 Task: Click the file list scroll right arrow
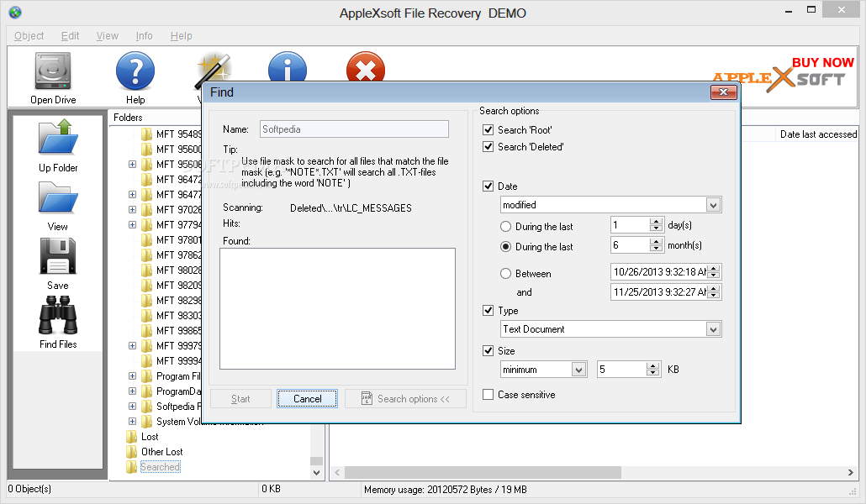pos(851,473)
